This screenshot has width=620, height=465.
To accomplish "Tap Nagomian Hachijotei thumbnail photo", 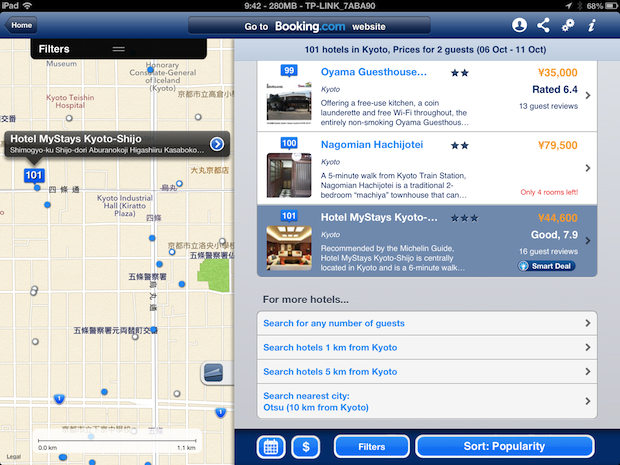I will pos(289,175).
